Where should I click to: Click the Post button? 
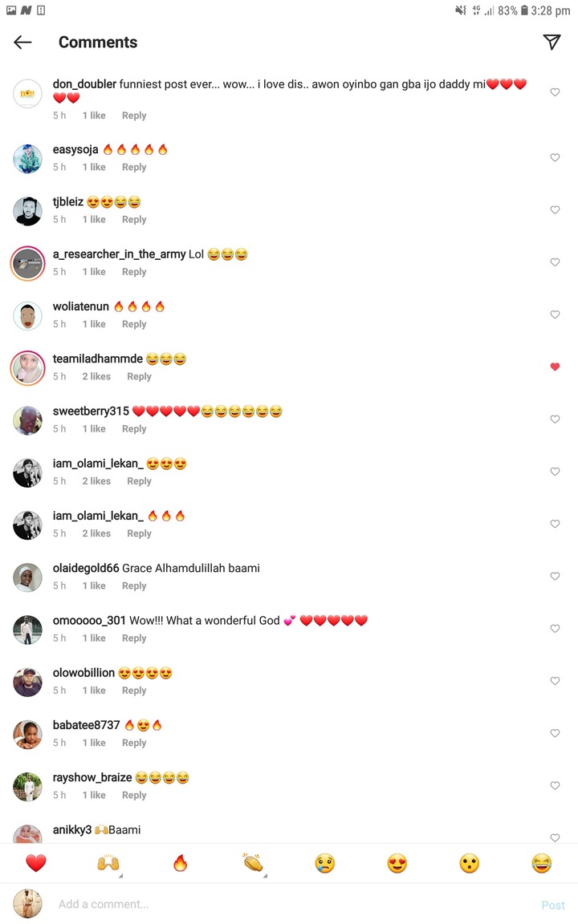click(553, 905)
